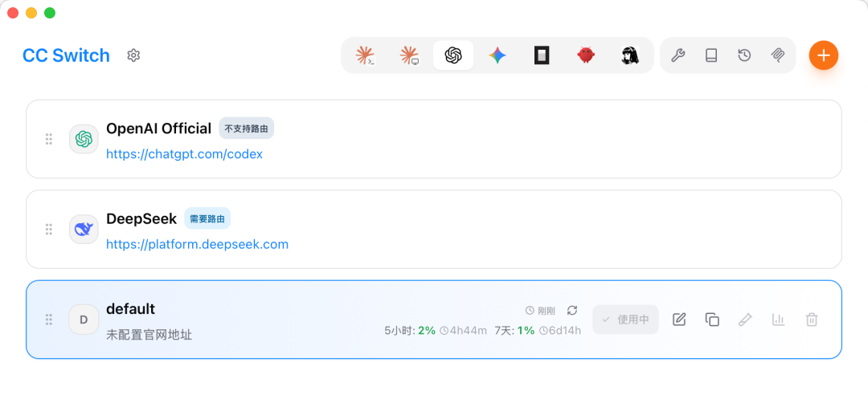Image resolution: width=868 pixels, height=395 pixels.
Task: Select the OpenAI Codex app tab
Action: pos(453,55)
